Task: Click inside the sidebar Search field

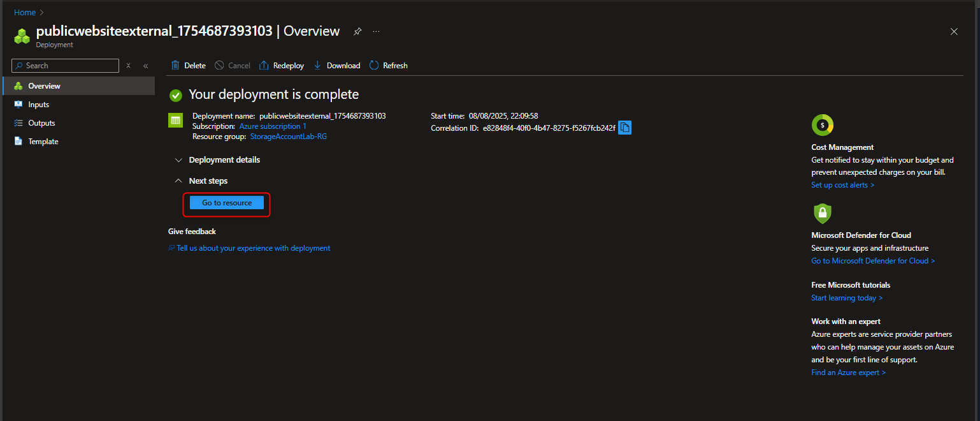Action: (x=64, y=65)
